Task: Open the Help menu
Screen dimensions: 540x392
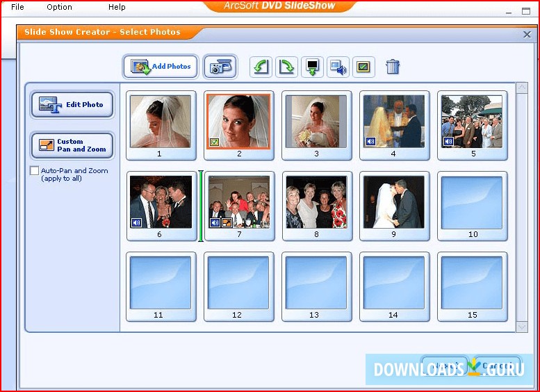Action: 117,7
